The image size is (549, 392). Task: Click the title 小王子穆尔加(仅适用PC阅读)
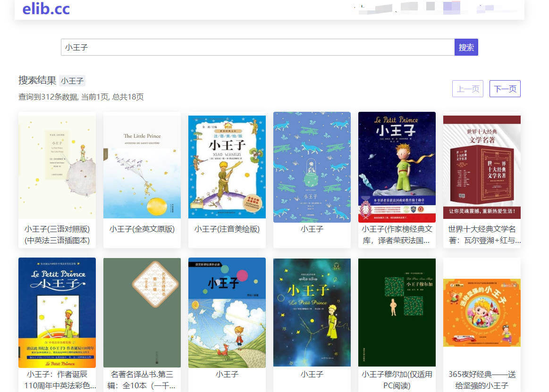coord(397,380)
